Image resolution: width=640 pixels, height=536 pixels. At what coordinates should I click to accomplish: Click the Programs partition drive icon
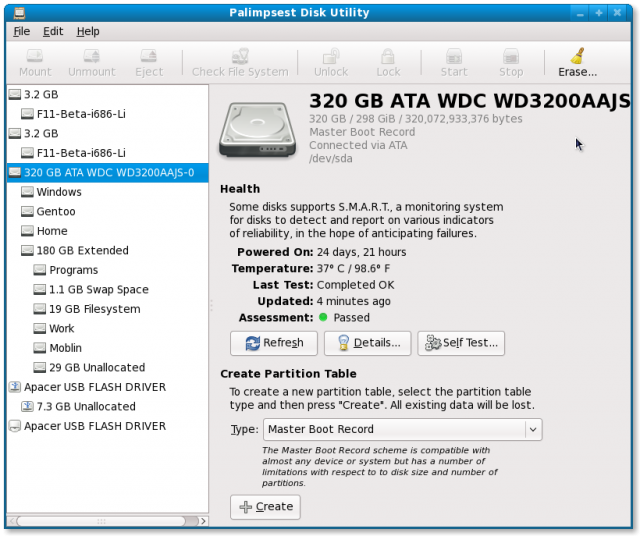pyautogui.click(x=40, y=269)
